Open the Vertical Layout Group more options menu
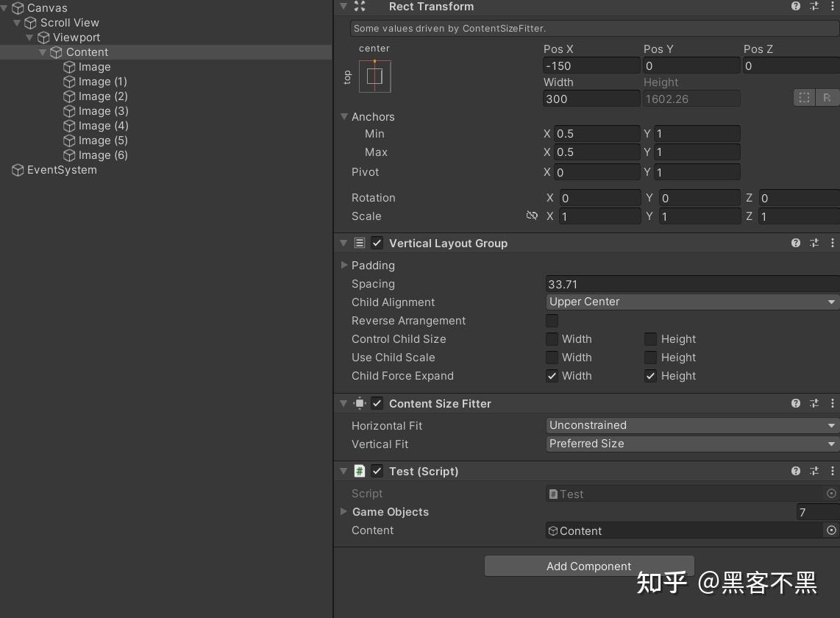840x618 pixels. pyautogui.click(x=832, y=243)
